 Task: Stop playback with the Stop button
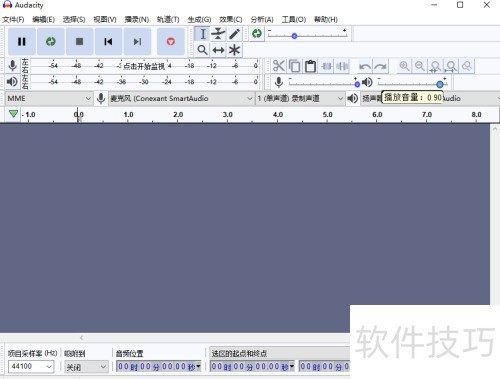tap(79, 42)
